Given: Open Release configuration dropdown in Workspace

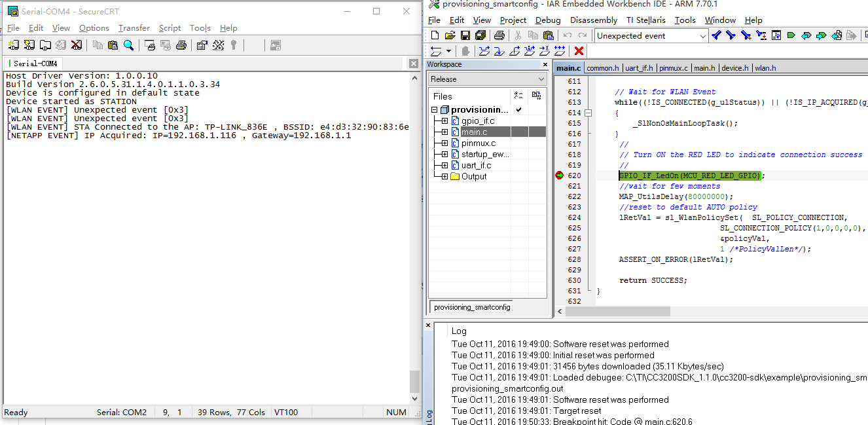Looking at the screenshot, I should pos(487,79).
